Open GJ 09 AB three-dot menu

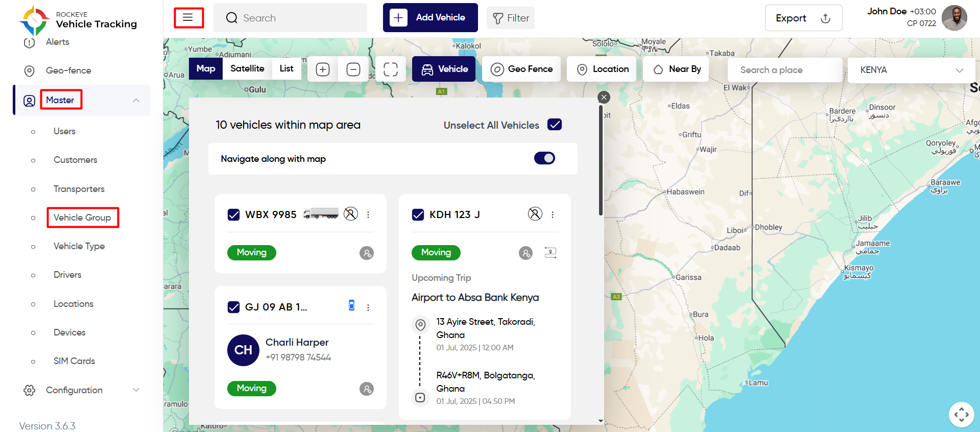coord(368,307)
